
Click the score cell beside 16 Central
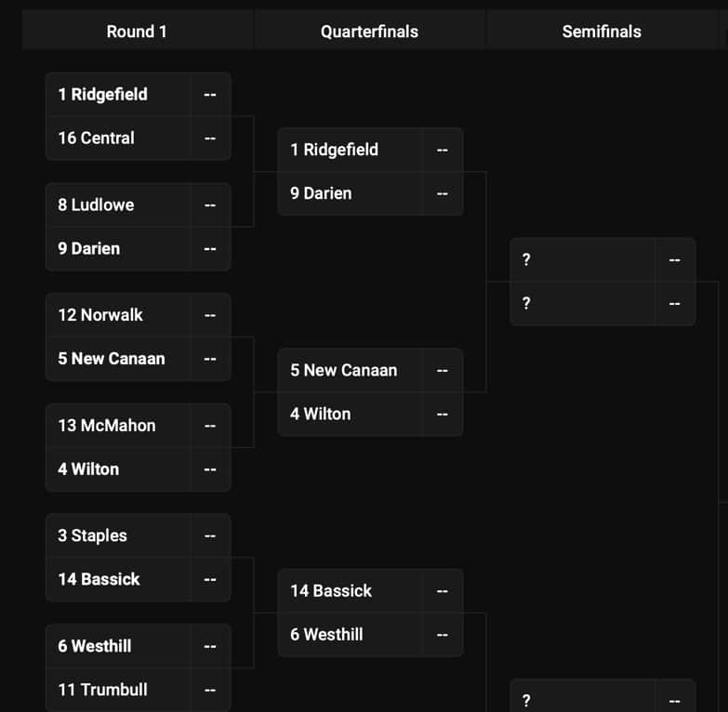pos(210,138)
